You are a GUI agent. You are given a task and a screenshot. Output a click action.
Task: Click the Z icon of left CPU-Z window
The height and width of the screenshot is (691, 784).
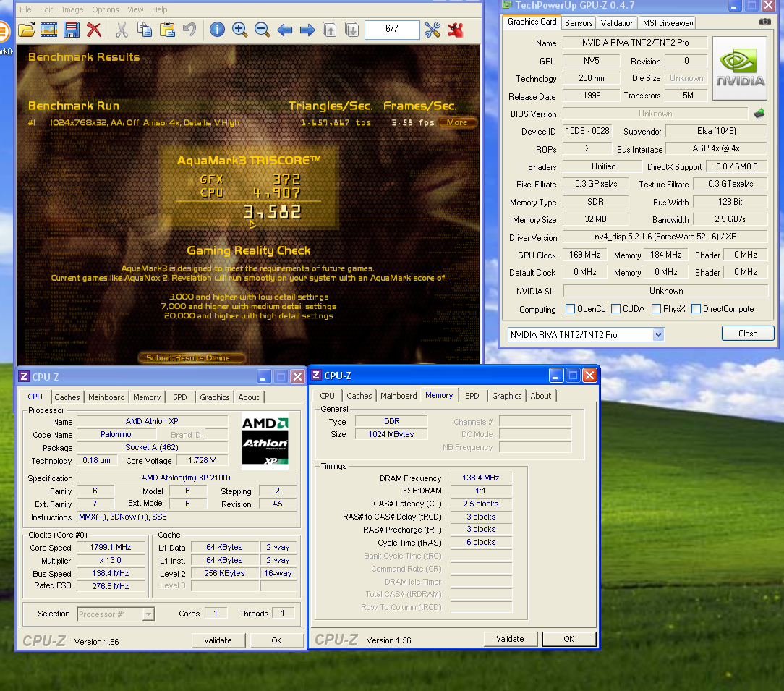(23, 376)
